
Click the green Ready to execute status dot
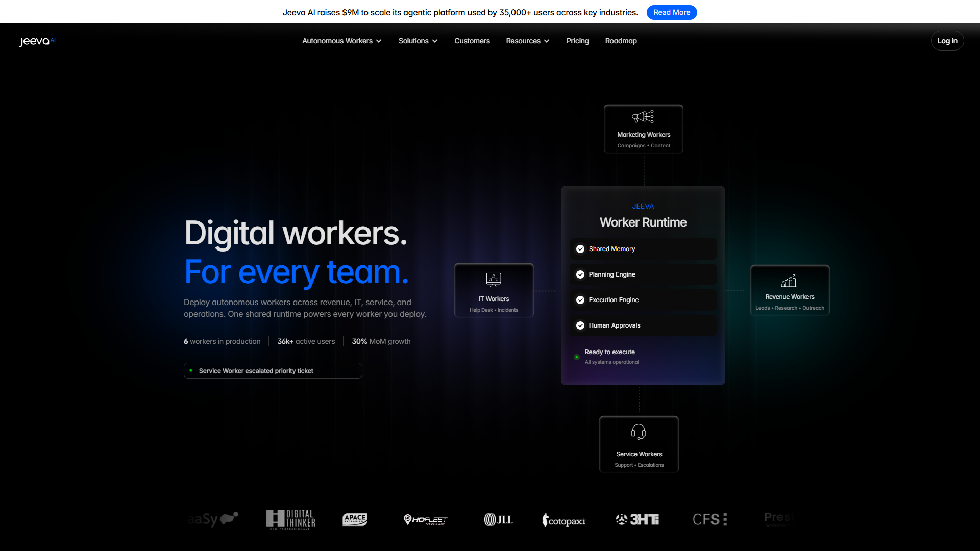pos(577,357)
